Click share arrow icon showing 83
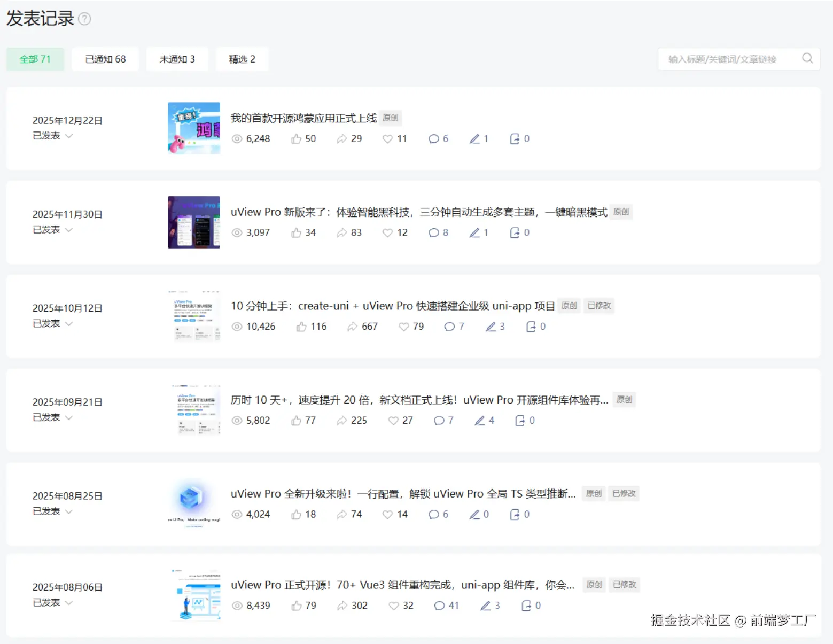This screenshot has height=644, width=833. tap(342, 233)
